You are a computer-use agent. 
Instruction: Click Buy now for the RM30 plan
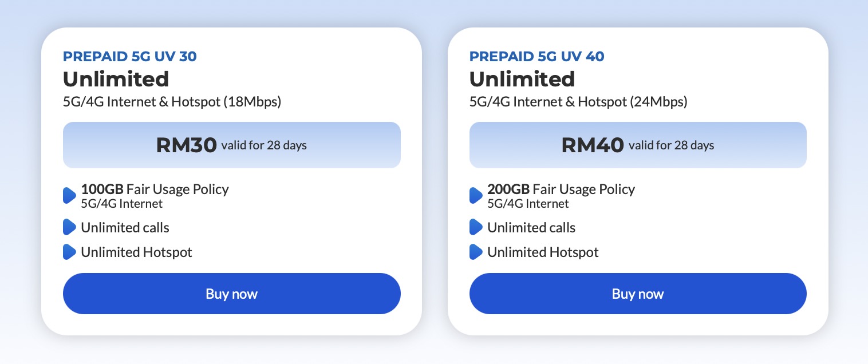pyautogui.click(x=231, y=294)
